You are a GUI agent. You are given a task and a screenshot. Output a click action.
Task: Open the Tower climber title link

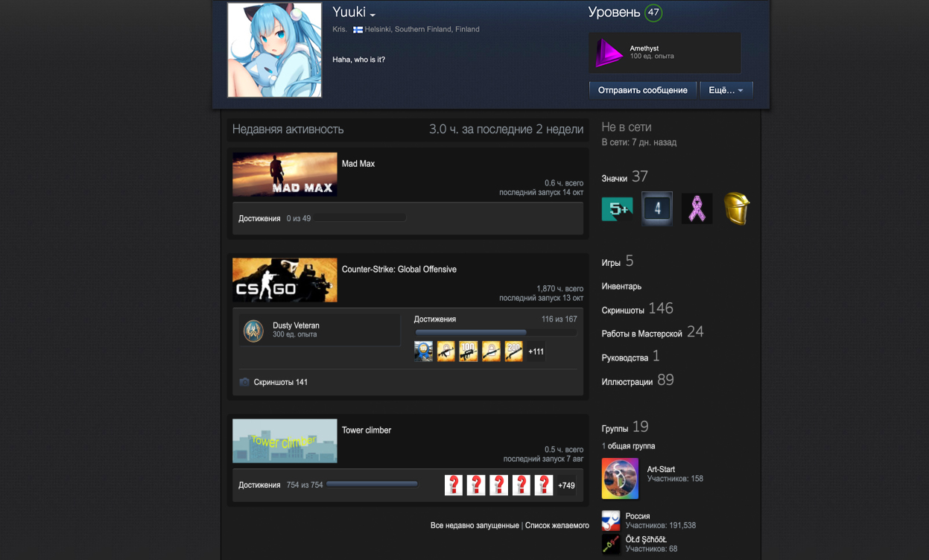tap(367, 430)
